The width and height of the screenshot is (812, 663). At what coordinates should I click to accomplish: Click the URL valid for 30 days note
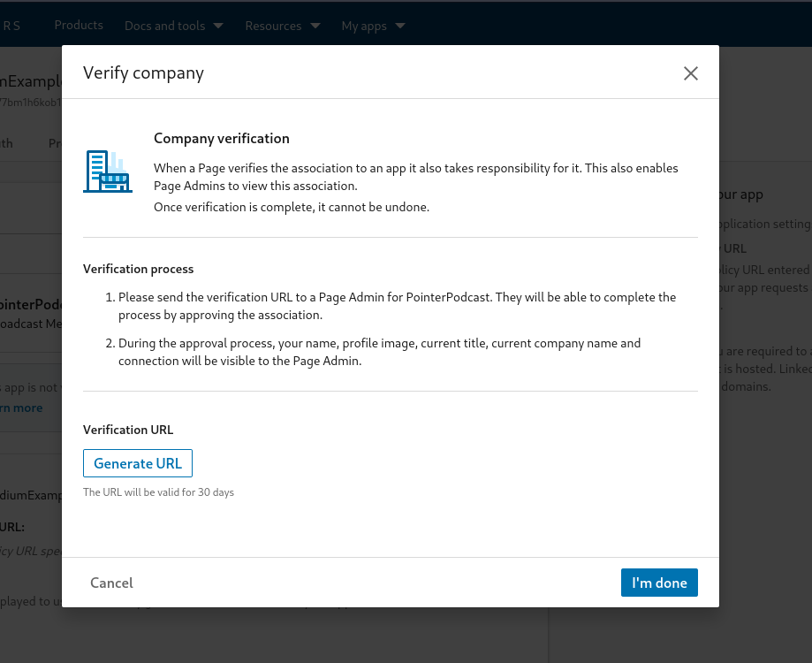(x=158, y=492)
